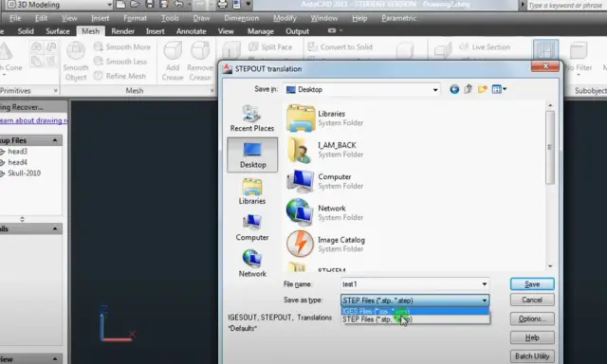Switch to the Annotate ribbon tab

pos(192,31)
